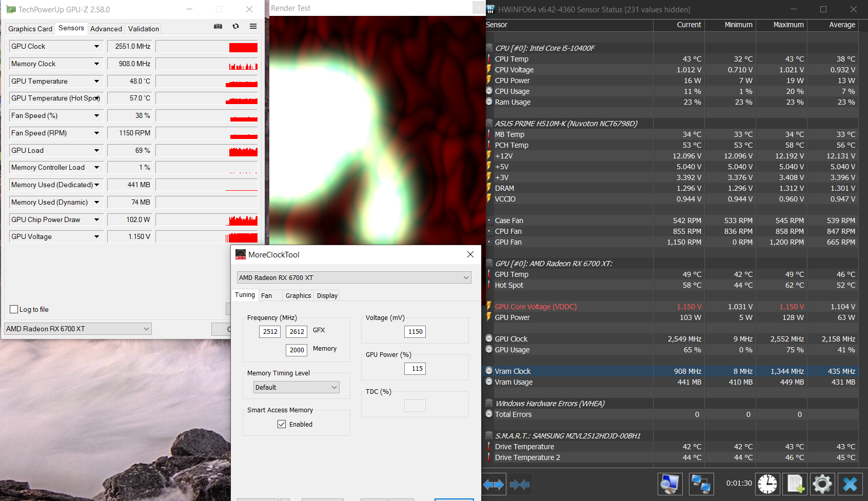Screen dimensions: 868x501
Task: Close the MoreClockTool window
Action: pos(470,254)
